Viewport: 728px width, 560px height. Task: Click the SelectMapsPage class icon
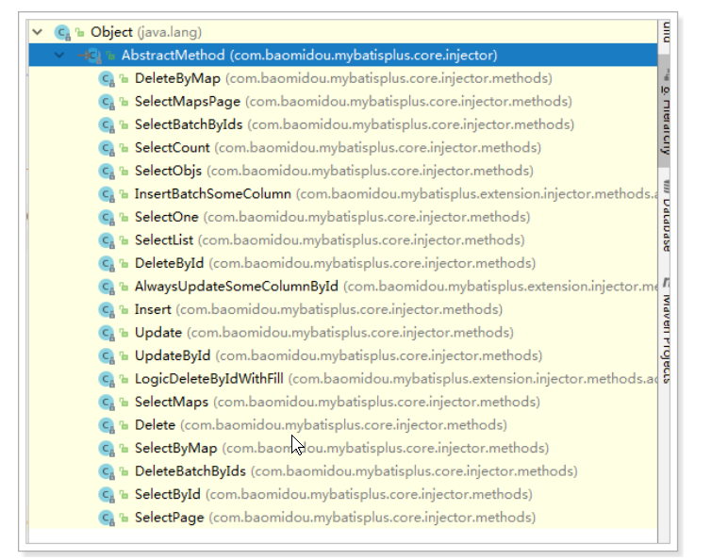click(x=107, y=102)
